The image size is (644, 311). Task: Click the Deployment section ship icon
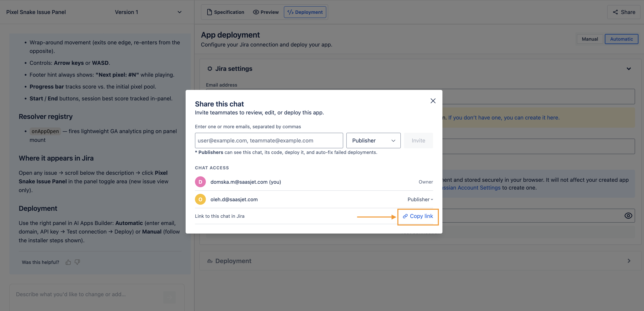coord(210,261)
